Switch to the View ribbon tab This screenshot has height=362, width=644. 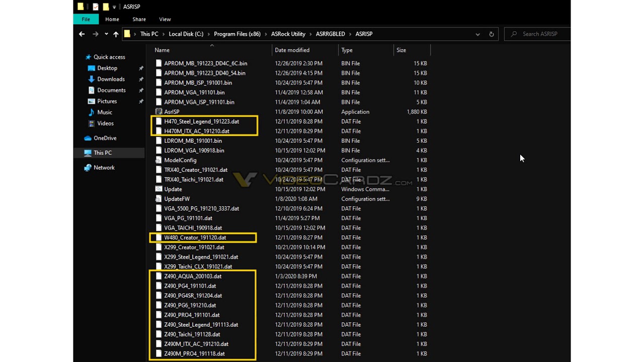[x=165, y=19]
